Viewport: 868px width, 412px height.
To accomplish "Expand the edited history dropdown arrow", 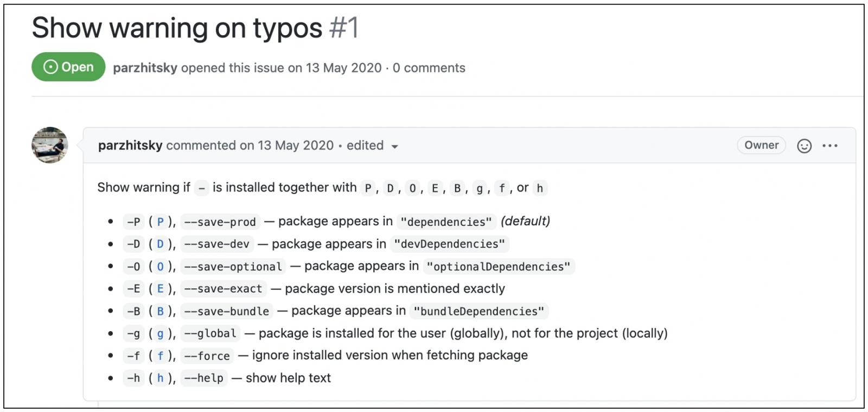I will (x=394, y=147).
